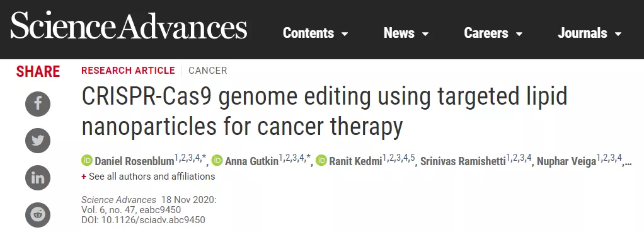This screenshot has width=644, height=232.
Task: Share article on Reddit icon
Action: tap(38, 215)
